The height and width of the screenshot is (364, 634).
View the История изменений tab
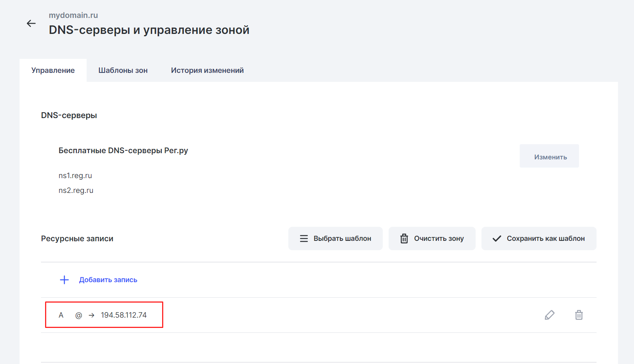207,71
